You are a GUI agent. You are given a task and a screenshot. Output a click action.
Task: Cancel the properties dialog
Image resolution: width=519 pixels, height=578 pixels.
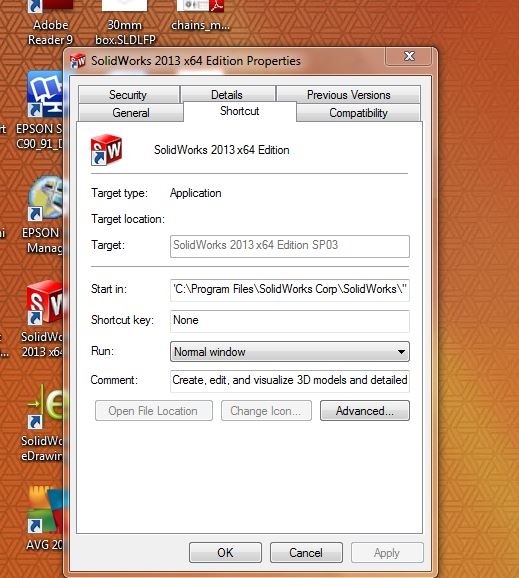click(306, 553)
